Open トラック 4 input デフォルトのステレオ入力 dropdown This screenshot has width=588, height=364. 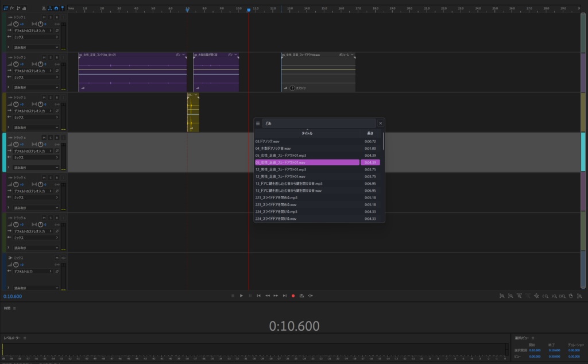click(x=33, y=151)
